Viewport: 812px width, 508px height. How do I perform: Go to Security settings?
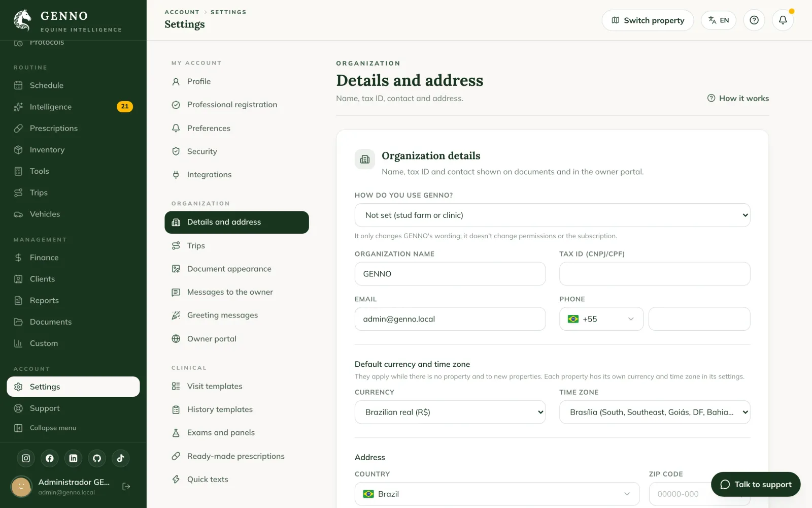click(236, 151)
